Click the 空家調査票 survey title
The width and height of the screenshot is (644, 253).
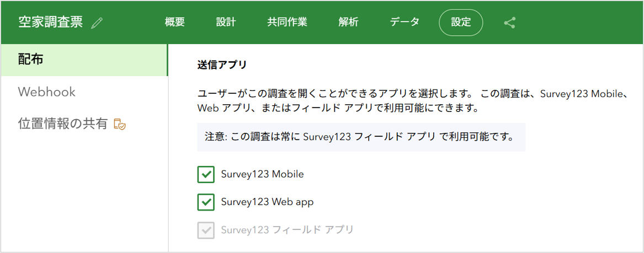click(51, 23)
